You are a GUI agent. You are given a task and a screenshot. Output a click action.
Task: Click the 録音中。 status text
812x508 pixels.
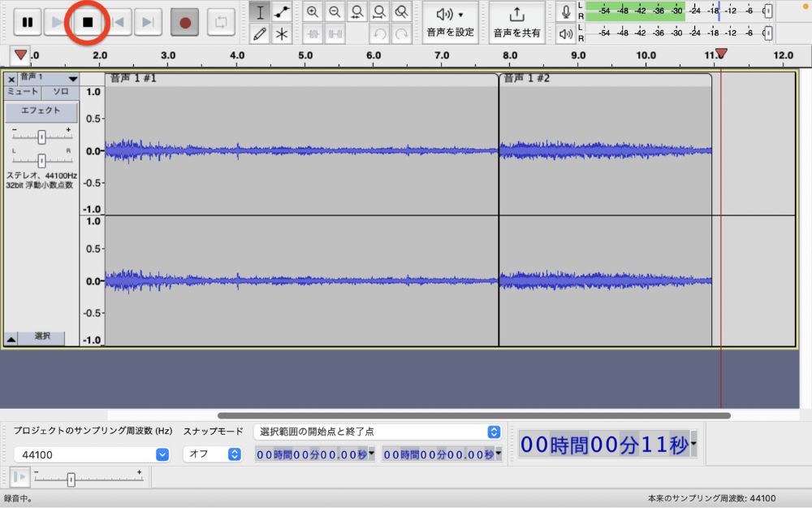click(x=18, y=498)
